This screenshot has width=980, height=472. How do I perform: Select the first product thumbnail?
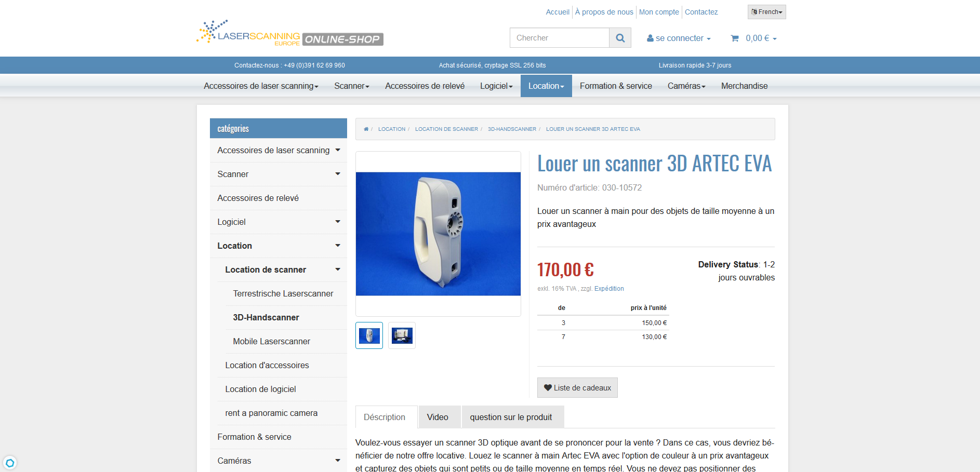(369, 335)
